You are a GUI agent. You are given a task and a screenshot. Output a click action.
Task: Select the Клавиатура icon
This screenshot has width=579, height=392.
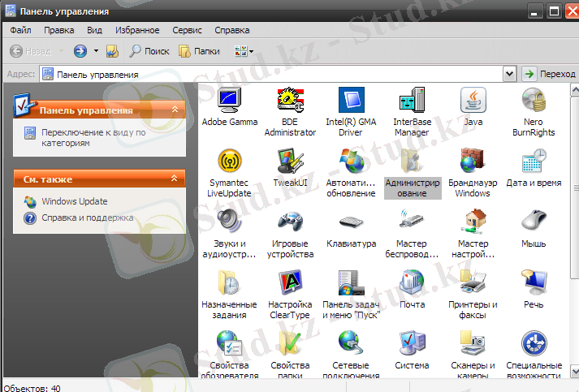pos(351,223)
